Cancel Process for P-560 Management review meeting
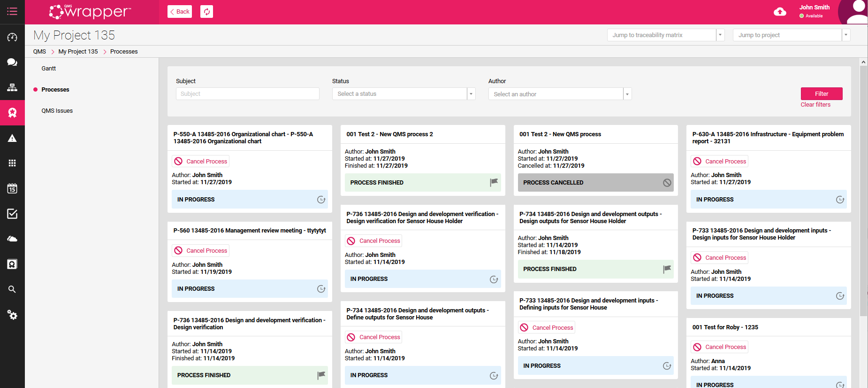 (201, 251)
